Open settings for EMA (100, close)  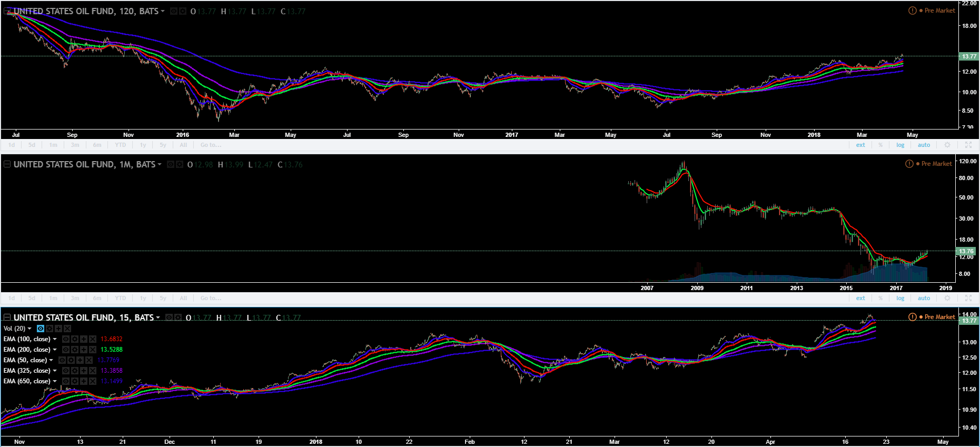pyautogui.click(x=75, y=339)
